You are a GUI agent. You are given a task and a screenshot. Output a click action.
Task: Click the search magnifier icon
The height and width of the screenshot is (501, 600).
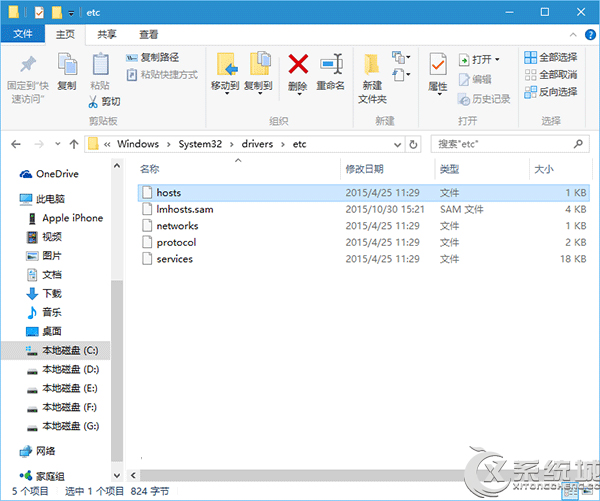[x=578, y=144]
